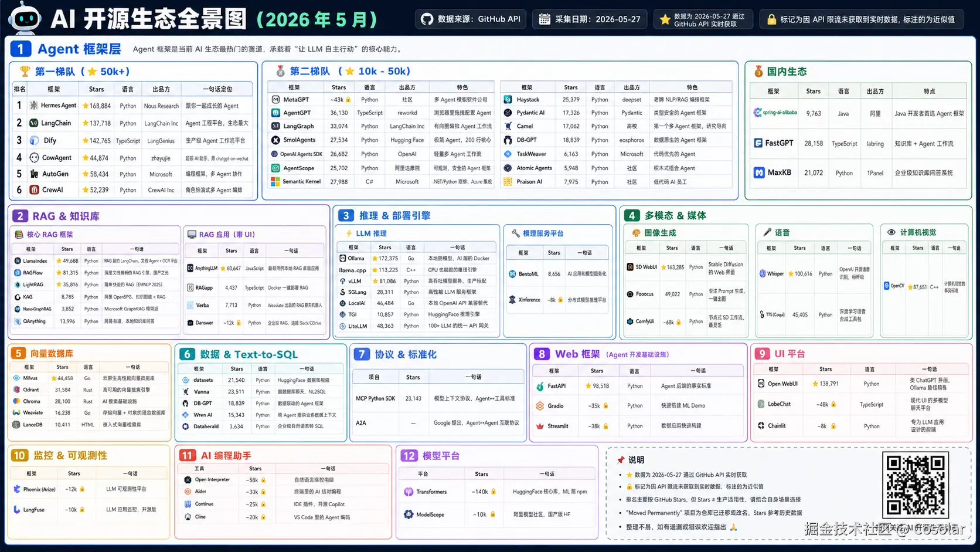This screenshot has width=980, height=552.
Task: Click the Camel logo icon
Action: coord(508,126)
